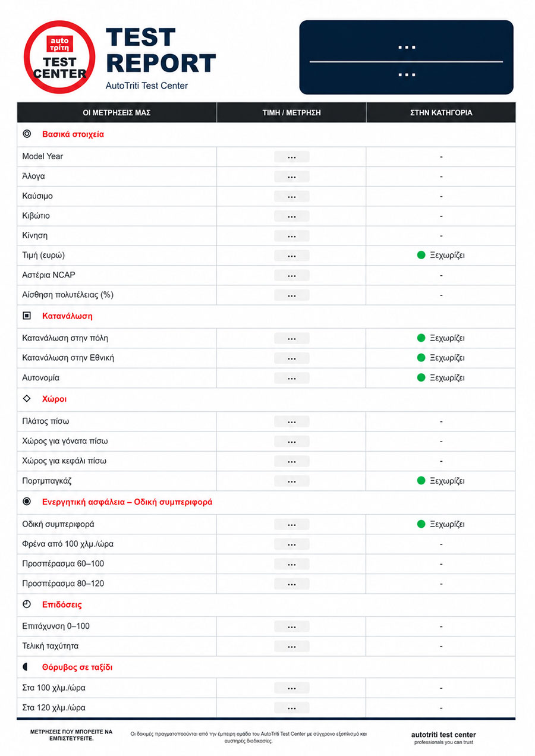Click green Ξεχωρίζει dot for Πορτμπαγκάζ

click(421, 481)
